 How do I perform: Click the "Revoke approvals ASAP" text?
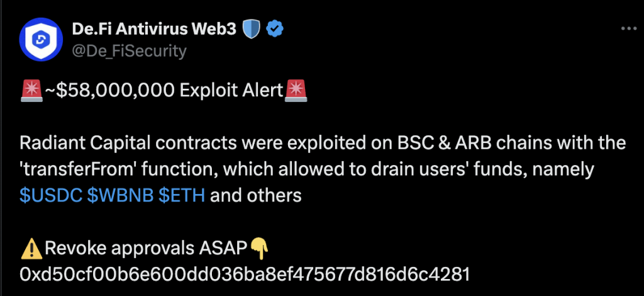pos(145,248)
